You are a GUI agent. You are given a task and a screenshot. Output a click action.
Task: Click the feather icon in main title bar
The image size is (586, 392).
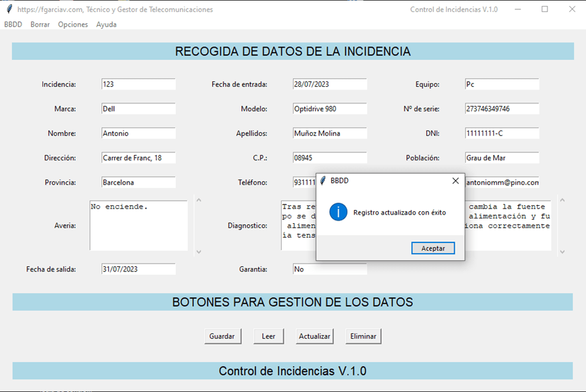tap(9, 9)
